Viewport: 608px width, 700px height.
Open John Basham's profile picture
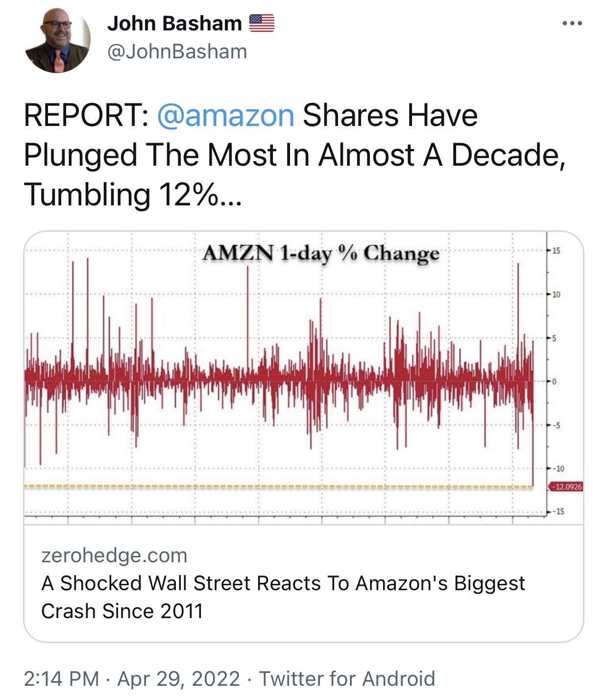pos(57,40)
